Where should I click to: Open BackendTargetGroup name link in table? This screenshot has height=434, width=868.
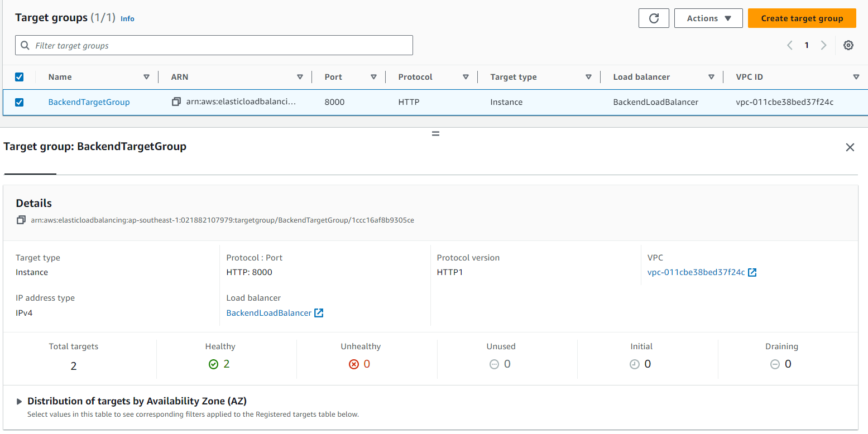coord(89,102)
